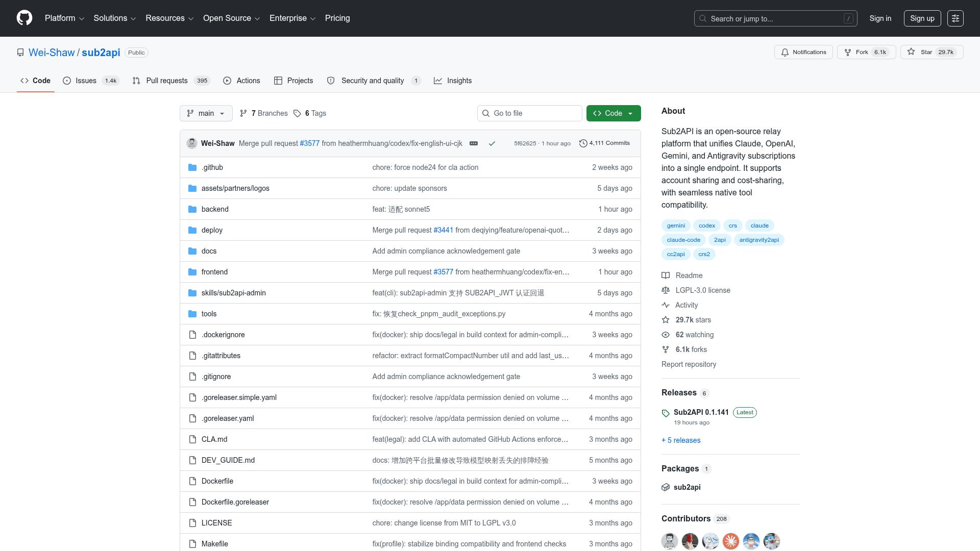980x551 pixels.
Task: Open the Wei-Shaw author avatar
Action: (192, 143)
